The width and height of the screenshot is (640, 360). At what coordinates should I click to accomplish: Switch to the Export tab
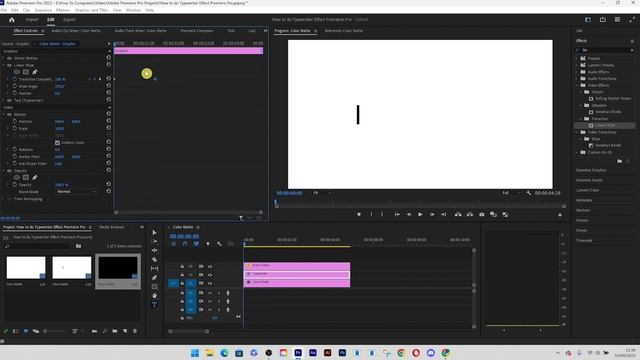point(69,20)
